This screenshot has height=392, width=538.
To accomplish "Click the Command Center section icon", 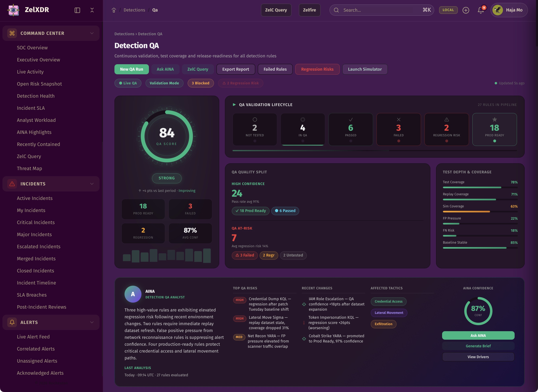I will (12, 33).
